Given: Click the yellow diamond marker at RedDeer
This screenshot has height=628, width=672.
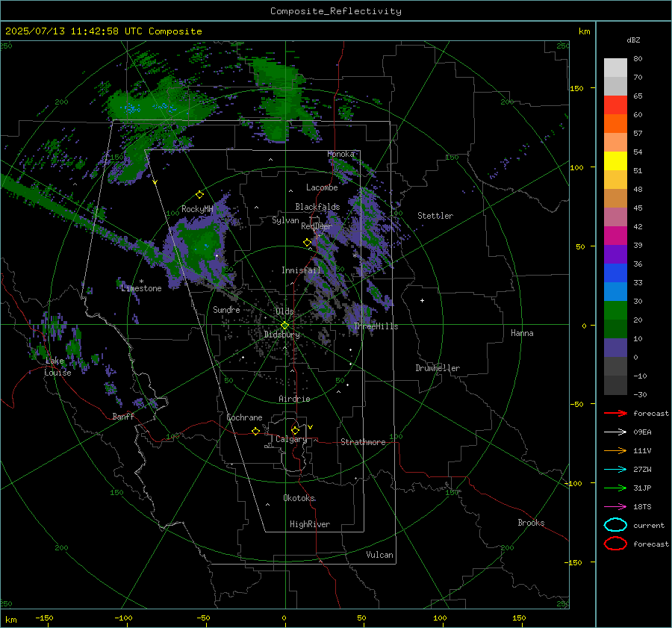Looking at the screenshot, I should point(307,243).
